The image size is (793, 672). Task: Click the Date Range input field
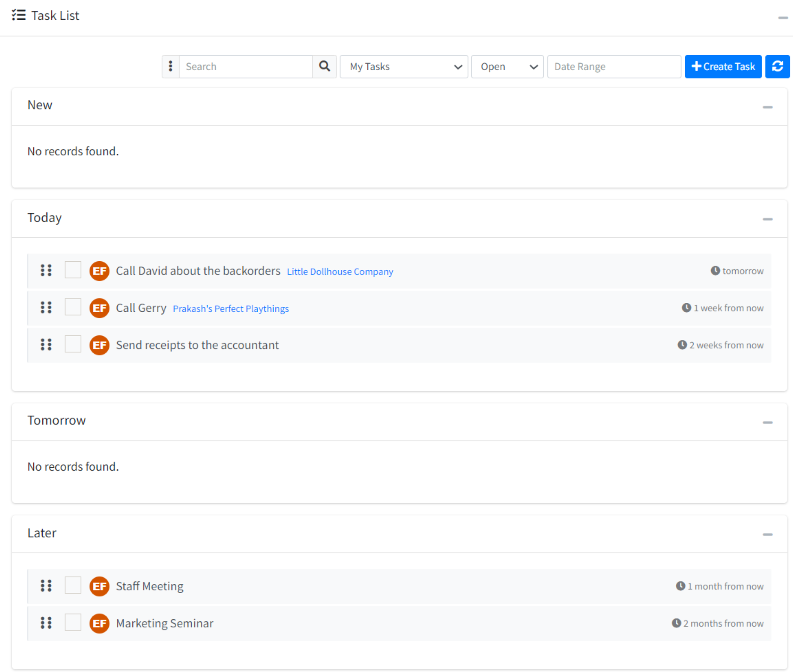[613, 66]
